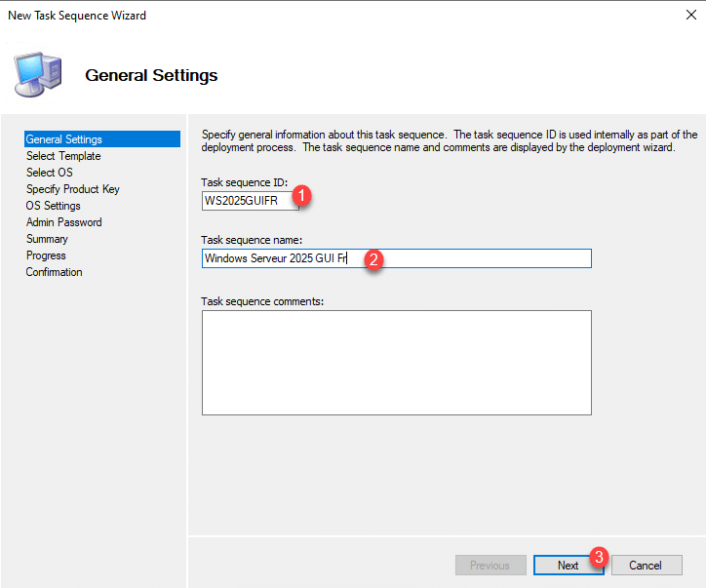This screenshot has width=706, height=588.
Task: Click the Progress step in sidebar
Action: 46,255
